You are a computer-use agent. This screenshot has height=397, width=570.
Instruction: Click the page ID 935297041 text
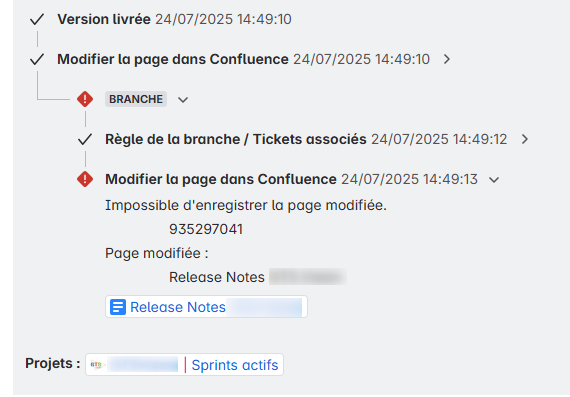click(206, 229)
